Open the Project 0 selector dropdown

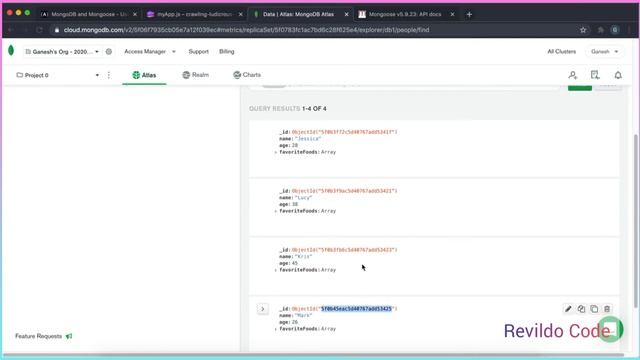pyautogui.click(x=58, y=75)
